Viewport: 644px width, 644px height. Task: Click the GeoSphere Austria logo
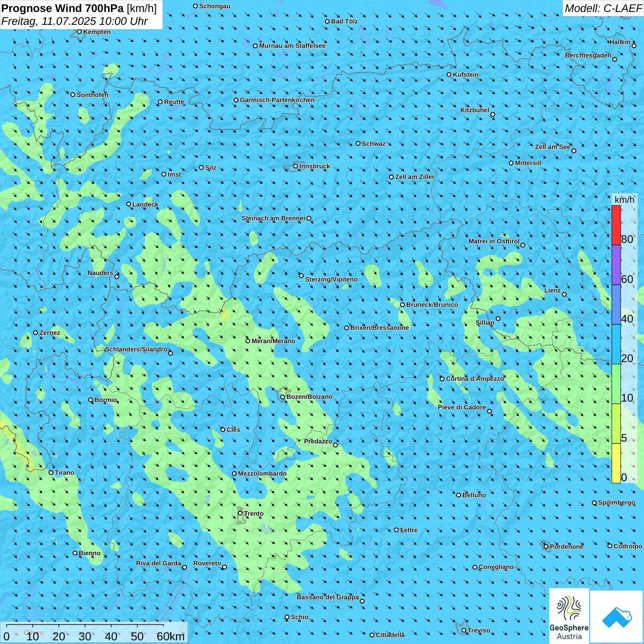coord(569,616)
